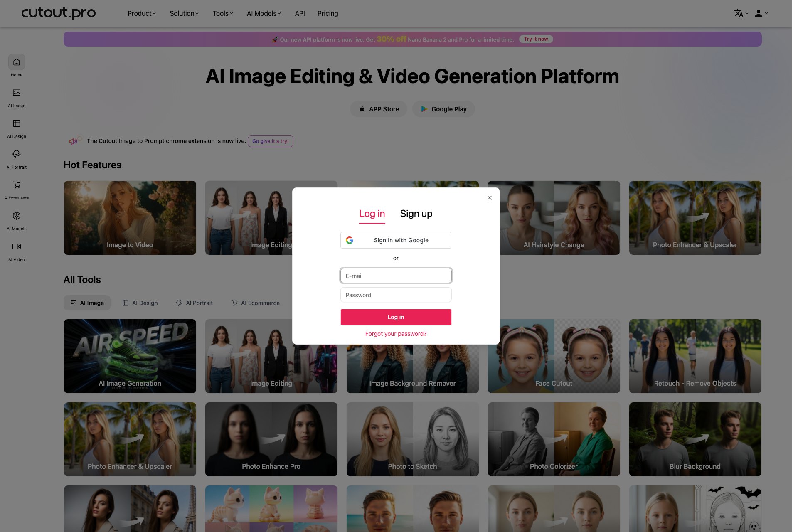Expand the Product menu
Screen dimensions: 798x532
(x=141, y=14)
